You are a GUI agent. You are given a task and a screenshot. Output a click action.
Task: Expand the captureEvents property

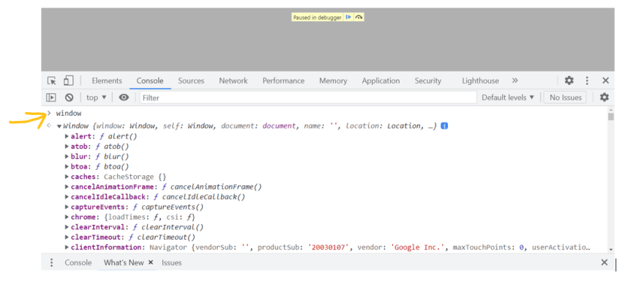(x=67, y=207)
